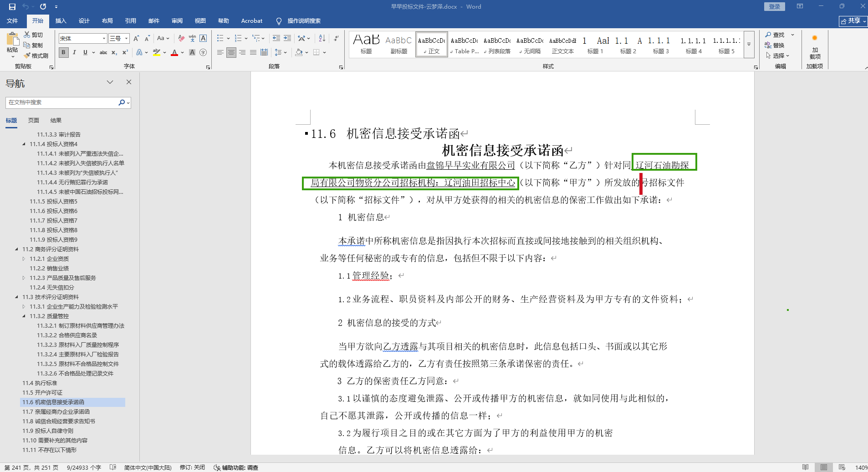Click the Format Painter (格式刷) tool

[x=36, y=56]
